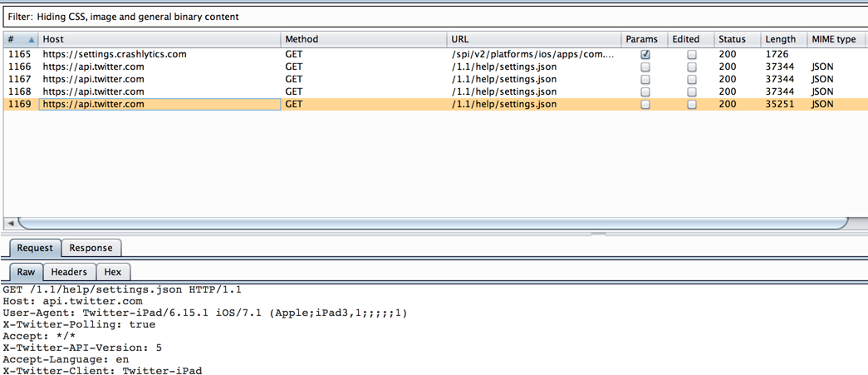This screenshot has height=375, width=868.
Task: Click the X-Twitter-Polling: true line
Action: 79,324
